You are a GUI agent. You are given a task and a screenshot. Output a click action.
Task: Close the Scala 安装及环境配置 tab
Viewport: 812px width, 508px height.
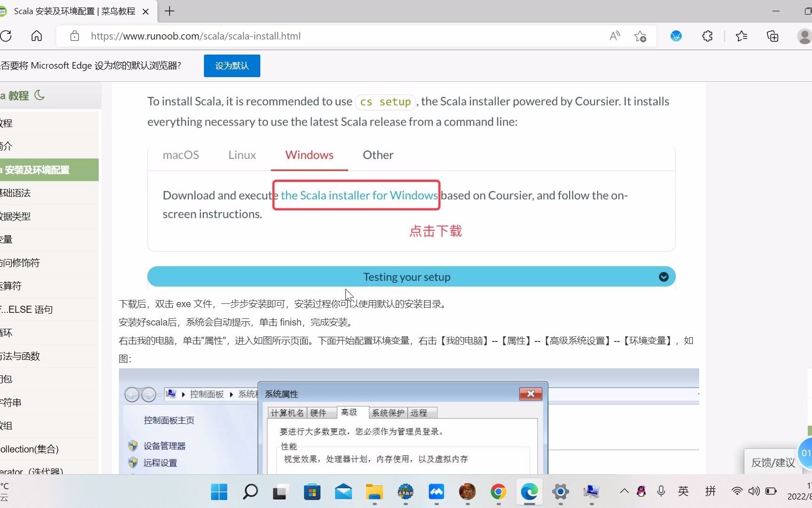(146, 11)
